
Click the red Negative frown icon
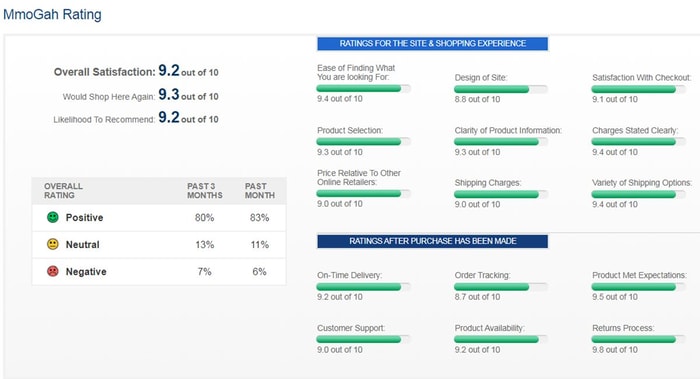coord(53,271)
